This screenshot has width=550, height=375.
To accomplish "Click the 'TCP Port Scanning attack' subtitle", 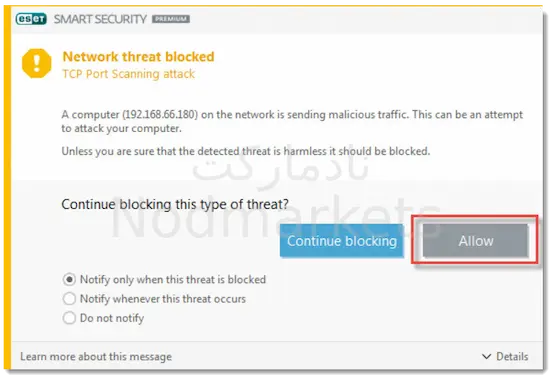I will (x=128, y=74).
